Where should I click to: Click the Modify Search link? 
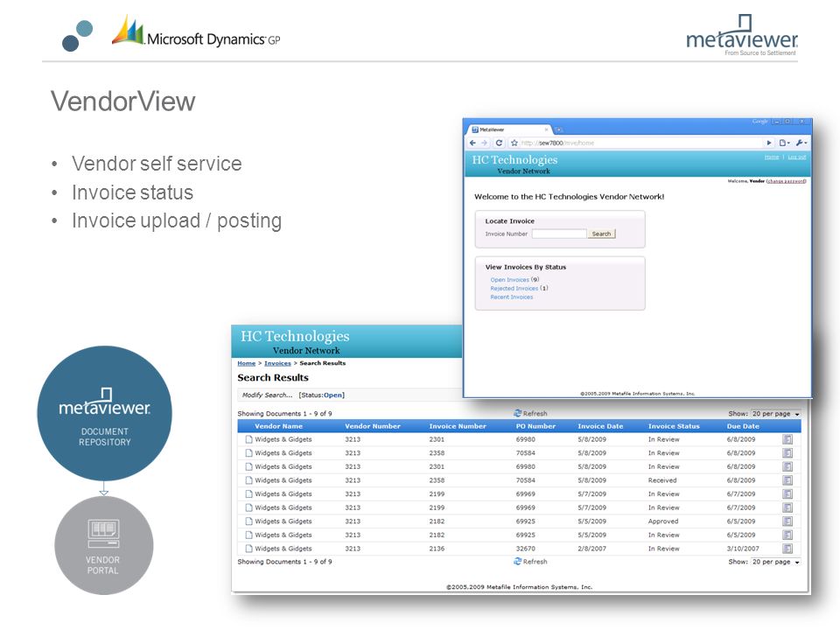(268, 395)
